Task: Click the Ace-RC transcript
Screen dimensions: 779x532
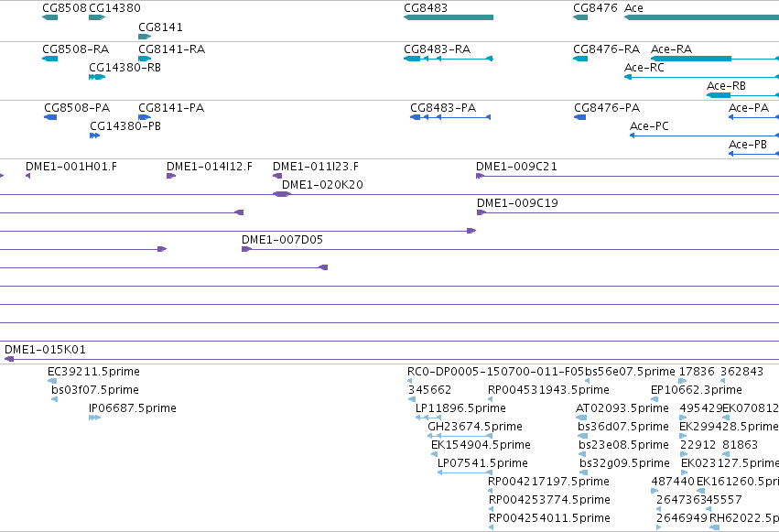Action: 701,77
